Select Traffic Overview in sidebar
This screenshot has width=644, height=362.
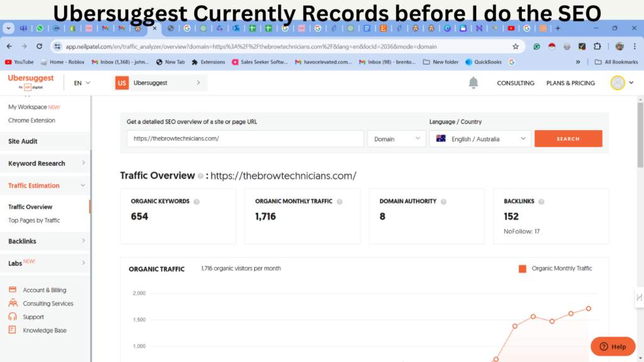[30, 207]
